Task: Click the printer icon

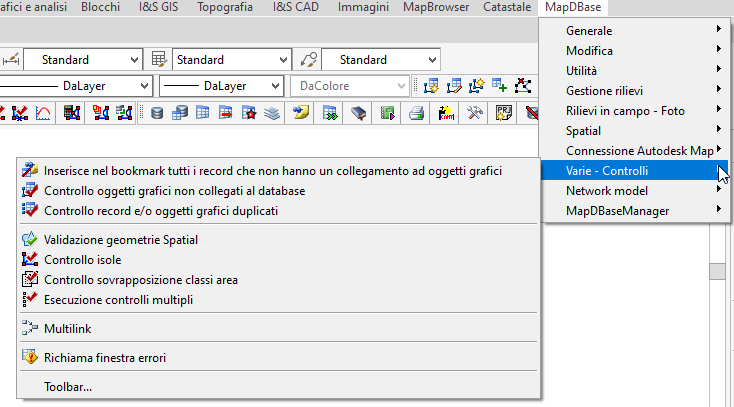Action: (416, 113)
